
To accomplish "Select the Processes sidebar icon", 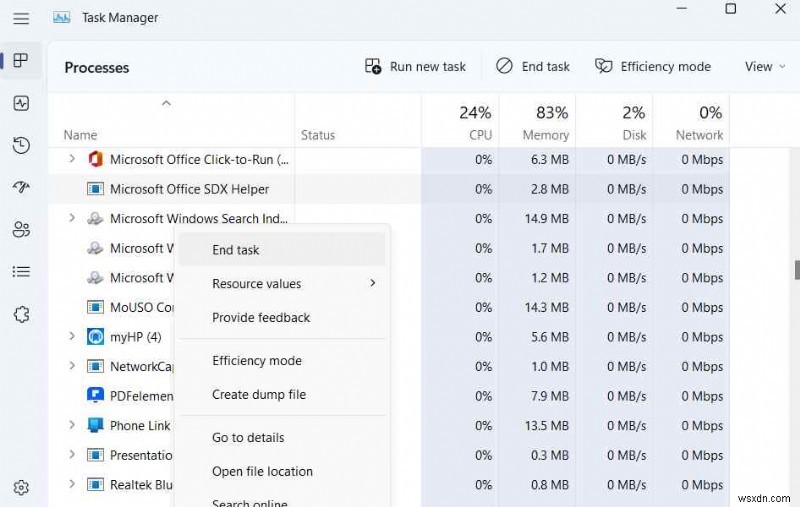I will point(21,60).
